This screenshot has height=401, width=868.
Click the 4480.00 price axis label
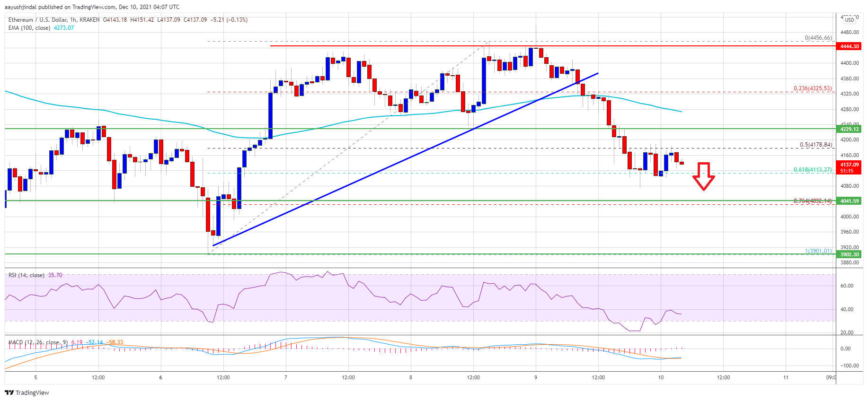tap(850, 32)
